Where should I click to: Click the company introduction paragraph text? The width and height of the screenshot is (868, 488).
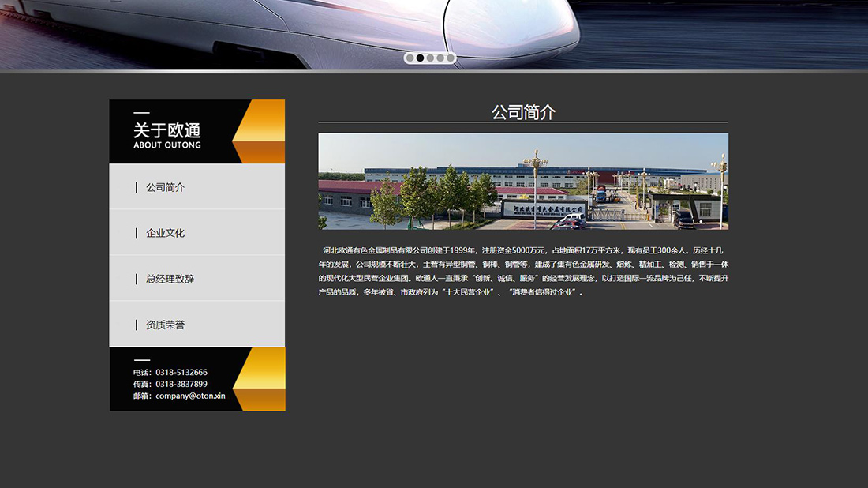pyautogui.click(x=523, y=271)
